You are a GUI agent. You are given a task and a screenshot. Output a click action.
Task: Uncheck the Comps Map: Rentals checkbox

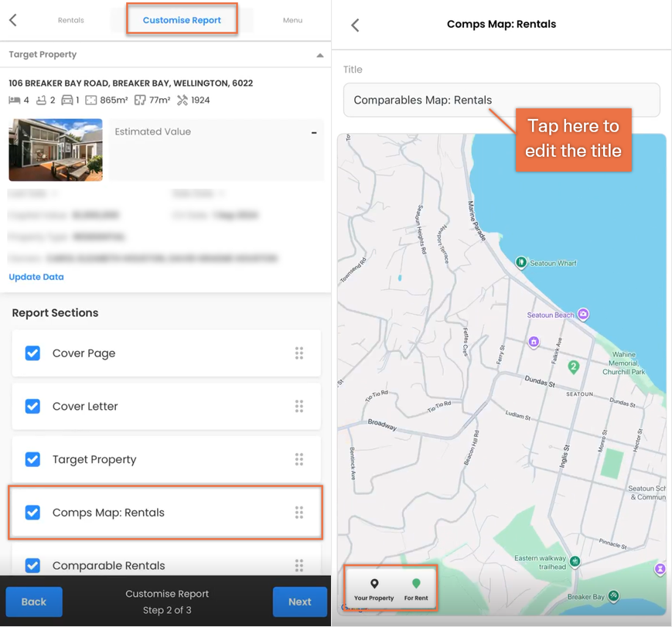32,513
